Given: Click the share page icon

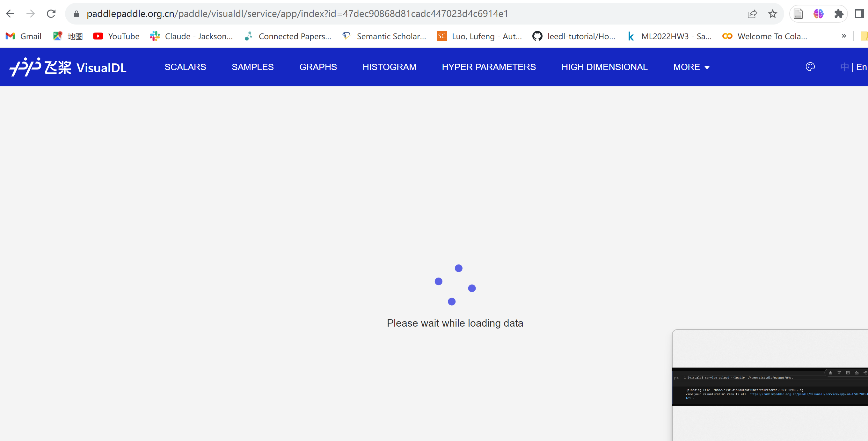Looking at the screenshot, I should (x=752, y=14).
